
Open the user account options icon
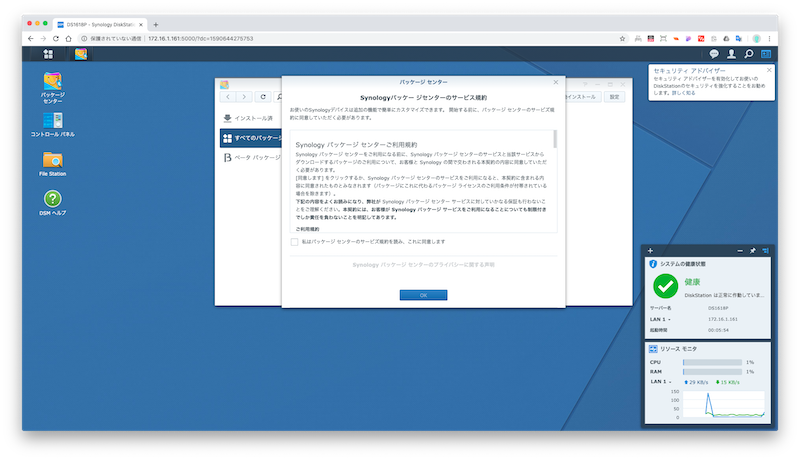tap(731, 54)
